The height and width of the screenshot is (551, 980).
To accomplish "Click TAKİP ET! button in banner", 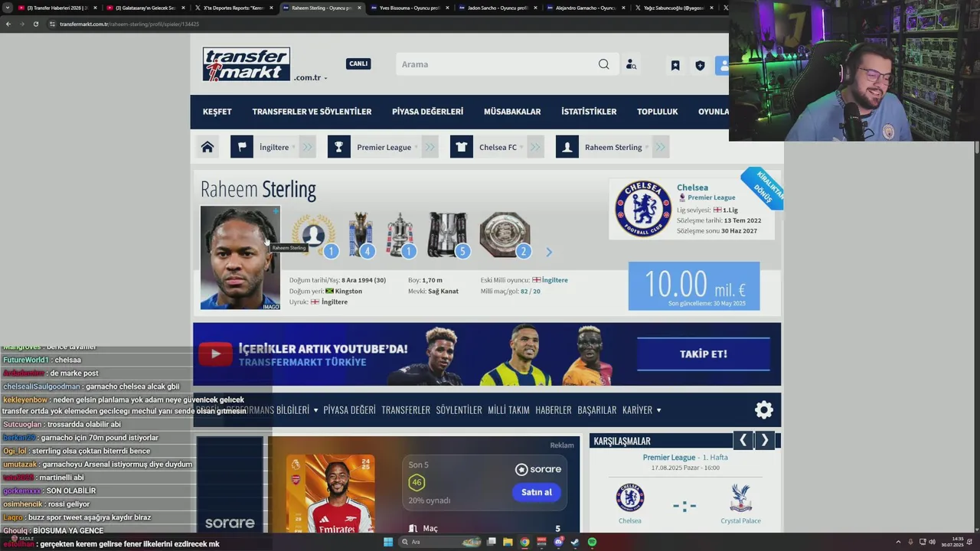I will (704, 354).
